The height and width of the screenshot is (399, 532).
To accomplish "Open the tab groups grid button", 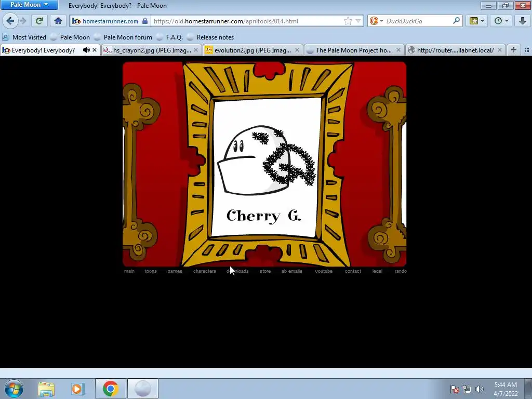I will pos(527,50).
